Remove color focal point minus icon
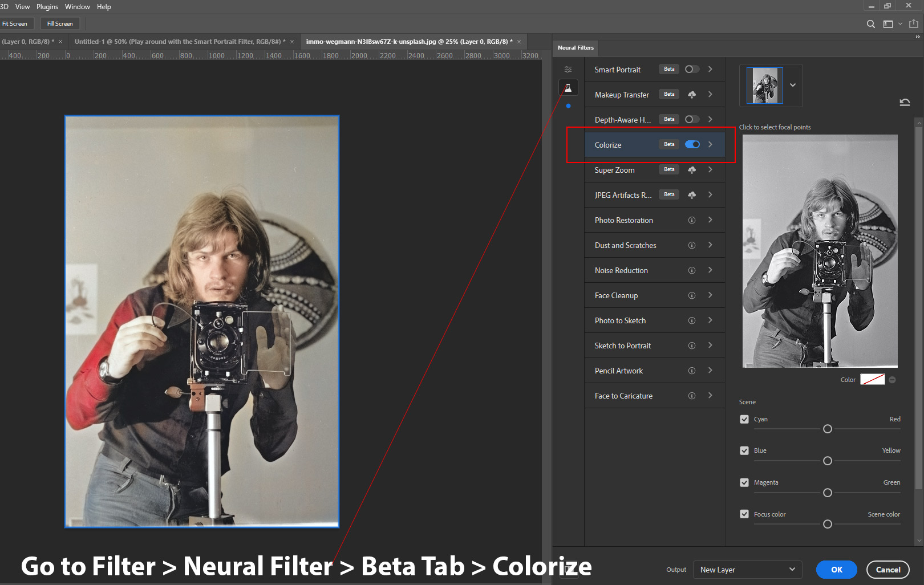Screen dimensions: 924x585 pos(892,380)
